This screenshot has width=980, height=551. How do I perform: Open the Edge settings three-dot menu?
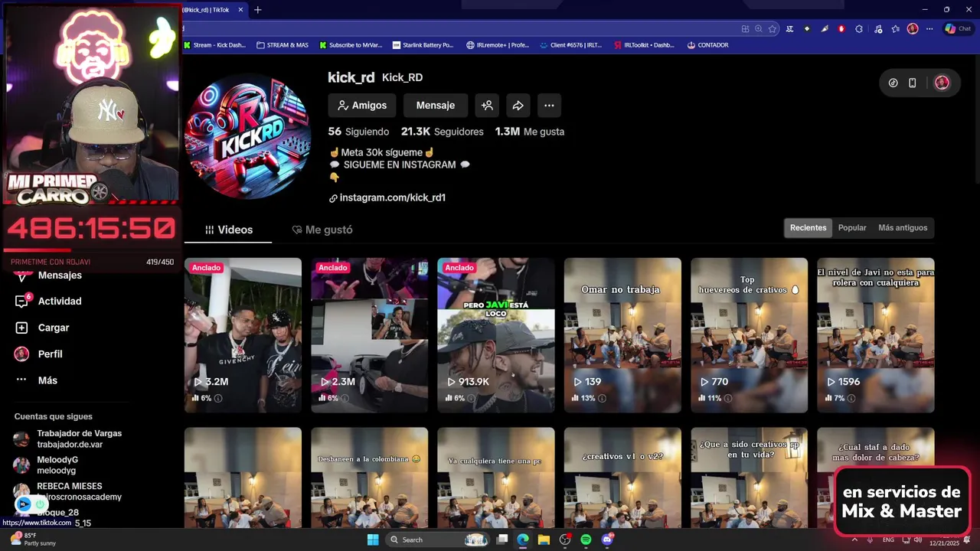click(x=929, y=29)
